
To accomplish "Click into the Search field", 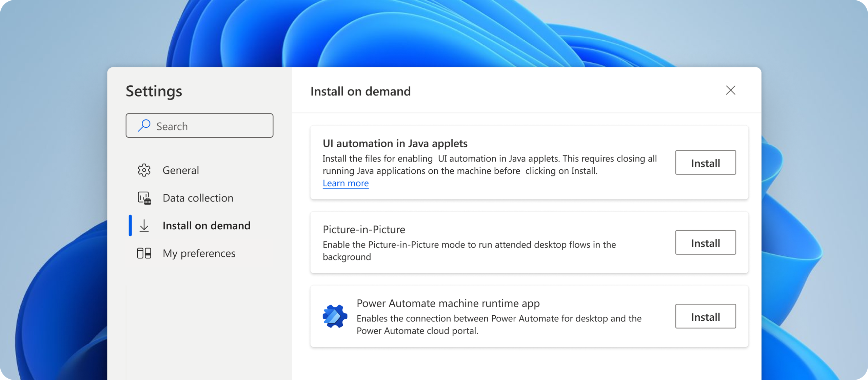I will coord(203,126).
